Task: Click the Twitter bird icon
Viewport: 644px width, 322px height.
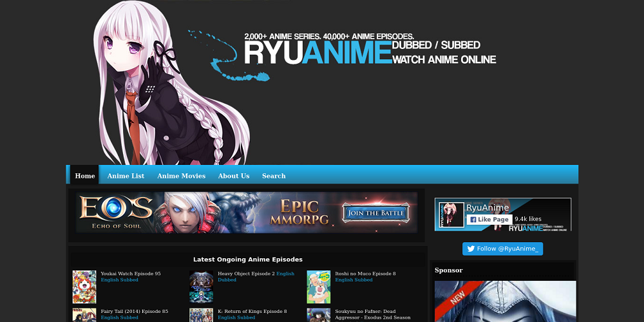Action: click(471, 249)
